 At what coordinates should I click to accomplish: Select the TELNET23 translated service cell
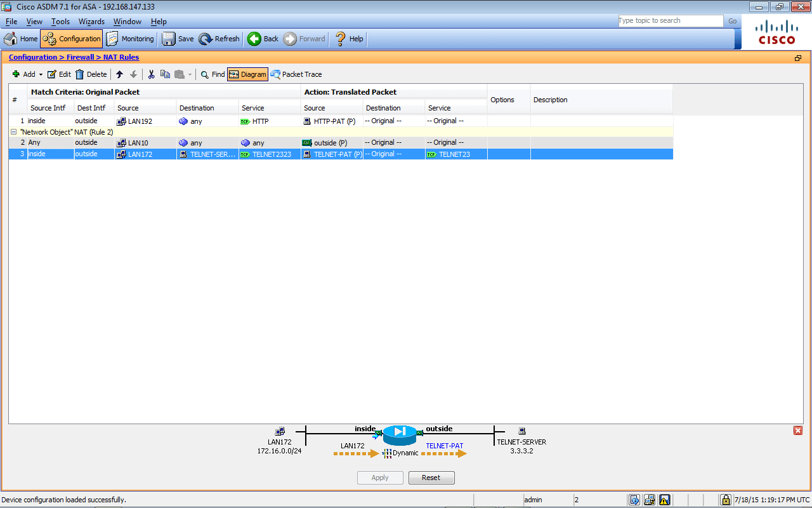[456, 154]
